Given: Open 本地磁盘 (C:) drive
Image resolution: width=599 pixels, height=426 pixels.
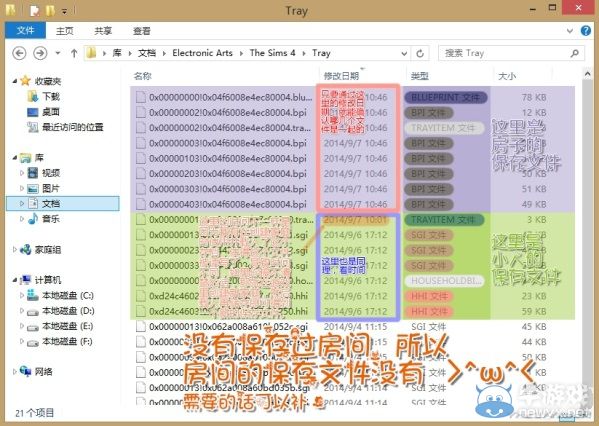Looking at the screenshot, I should (67, 295).
